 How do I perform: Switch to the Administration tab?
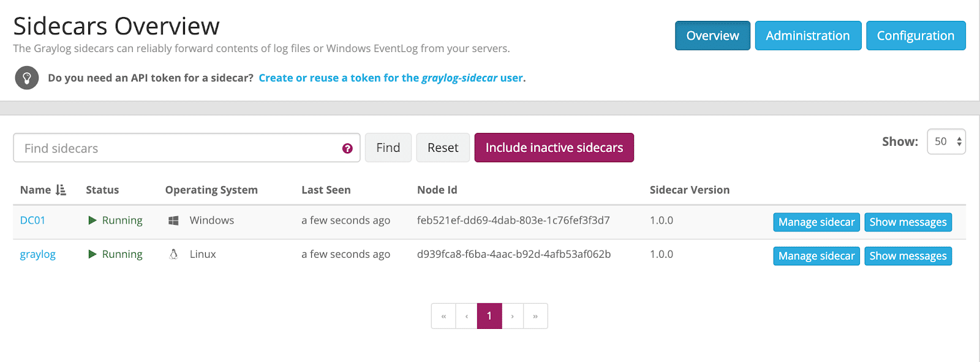coord(807,36)
